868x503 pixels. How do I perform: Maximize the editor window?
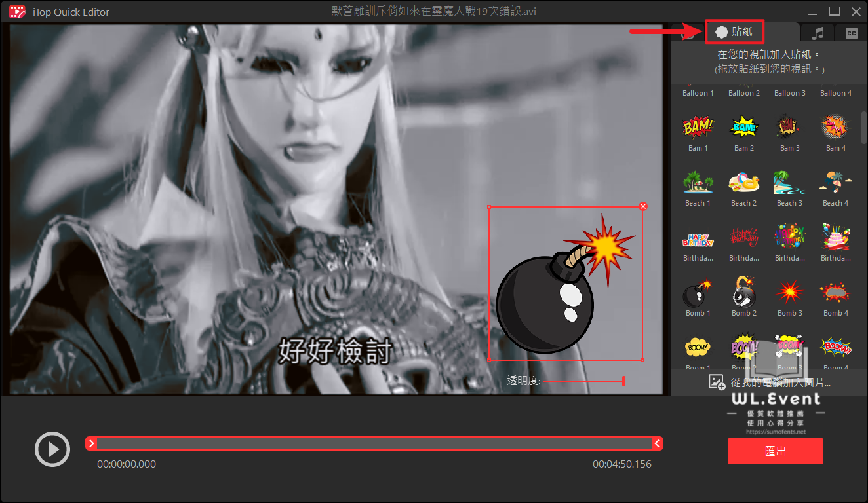click(835, 11)
